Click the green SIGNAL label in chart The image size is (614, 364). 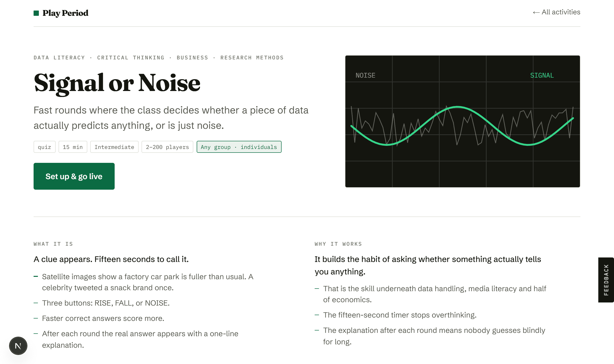click(x=542, y=75)
